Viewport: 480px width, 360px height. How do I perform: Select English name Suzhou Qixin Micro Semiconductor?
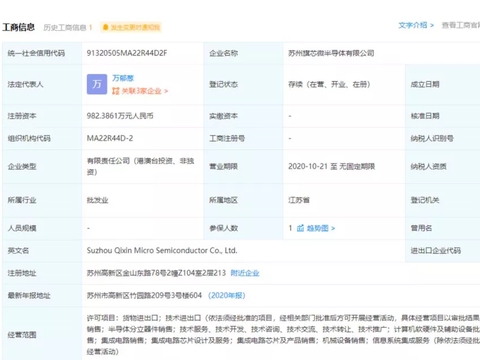pyautogui.click(x=162, y=250)
